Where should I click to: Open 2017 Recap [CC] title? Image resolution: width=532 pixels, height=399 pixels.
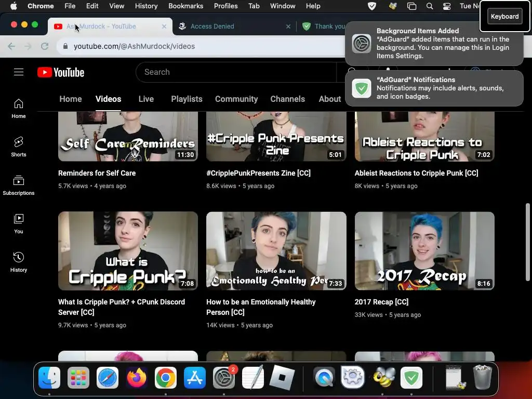click(x=381, y=302)
